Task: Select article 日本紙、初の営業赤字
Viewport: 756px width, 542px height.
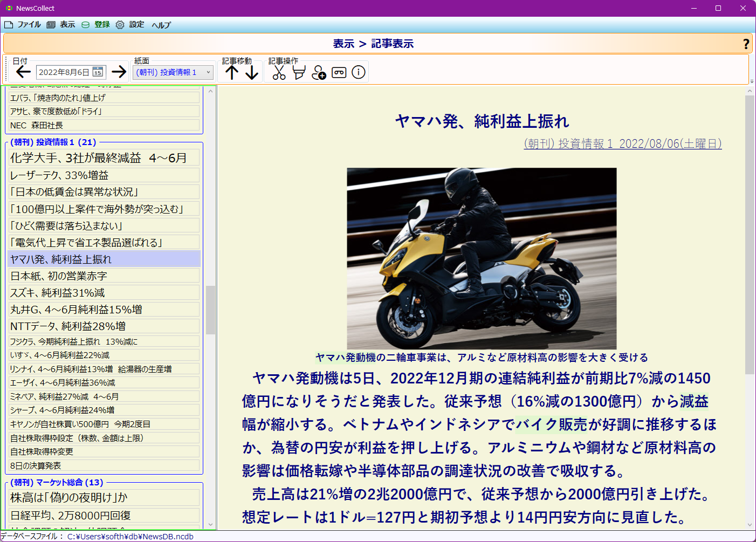Action: 104,276
